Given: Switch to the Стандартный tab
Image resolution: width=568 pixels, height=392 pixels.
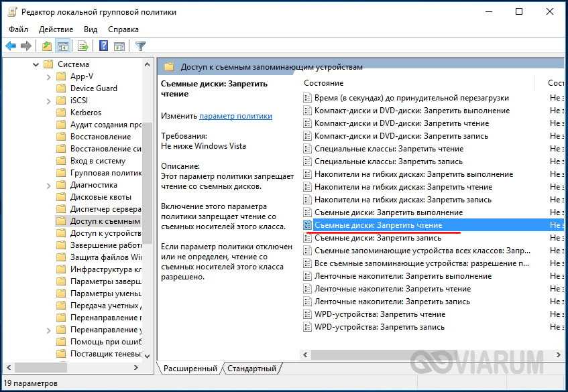Looking at the screenshot, I should coord(251,369).
